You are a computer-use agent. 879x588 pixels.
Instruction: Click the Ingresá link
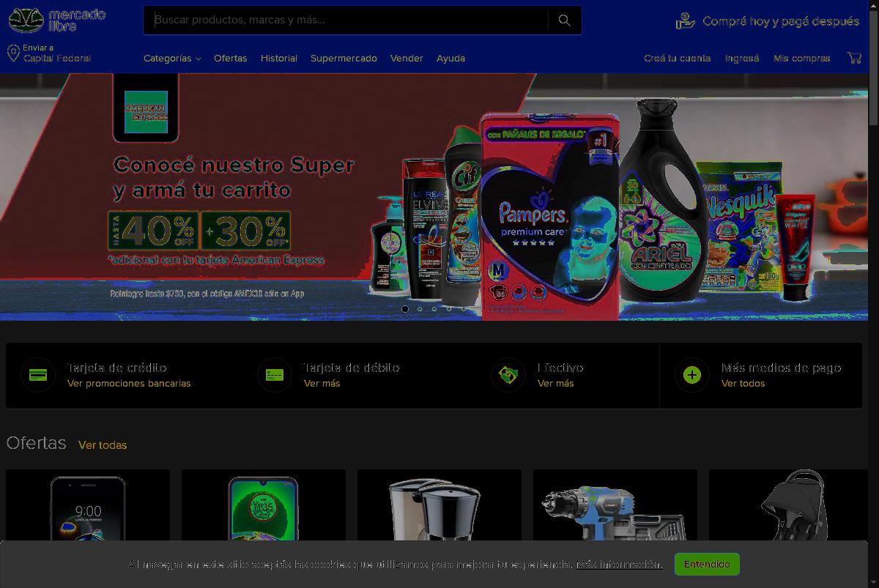[x=742, y=58]
